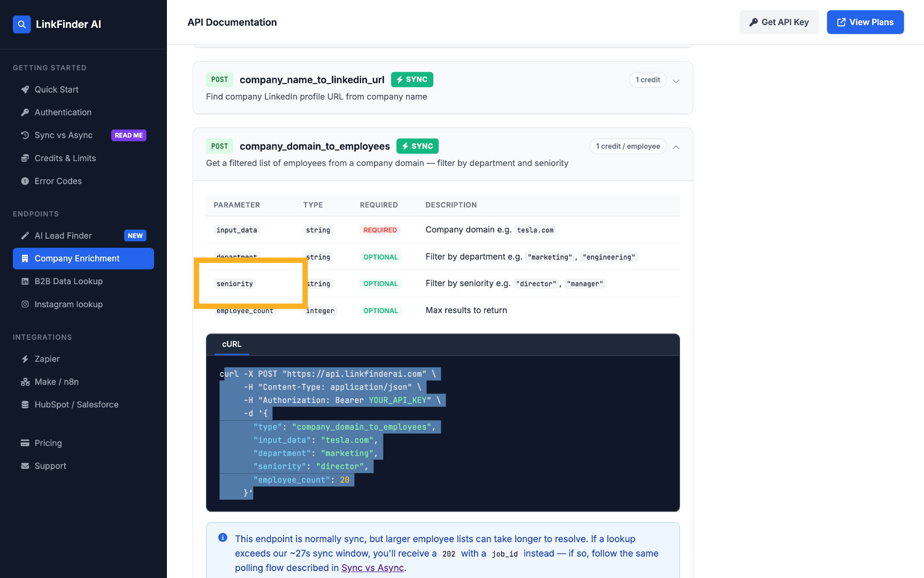Click the Pricing credit card icon
The image size is (924, 578).
click(x=25, y=443)
